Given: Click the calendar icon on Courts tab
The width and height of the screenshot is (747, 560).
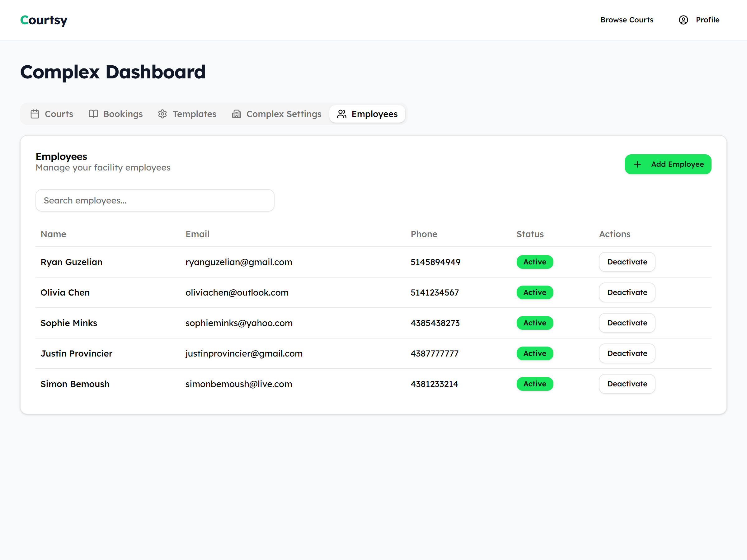Looking at the screenshot, I should [35, 114].
